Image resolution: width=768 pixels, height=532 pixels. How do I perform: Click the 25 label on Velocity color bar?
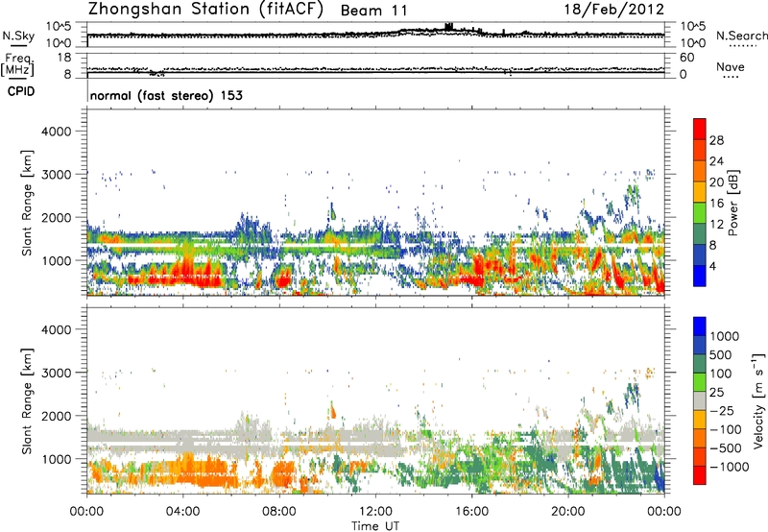[x=716, y=392]
